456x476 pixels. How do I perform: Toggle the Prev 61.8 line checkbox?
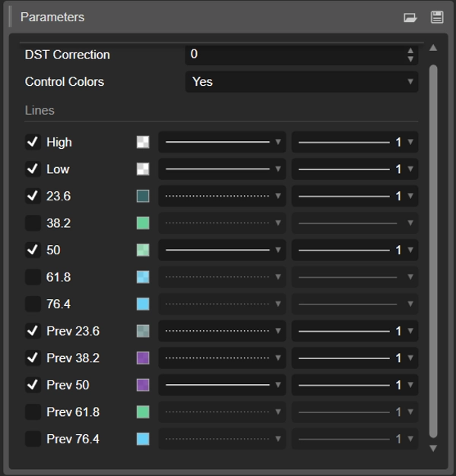pos(33,412)
